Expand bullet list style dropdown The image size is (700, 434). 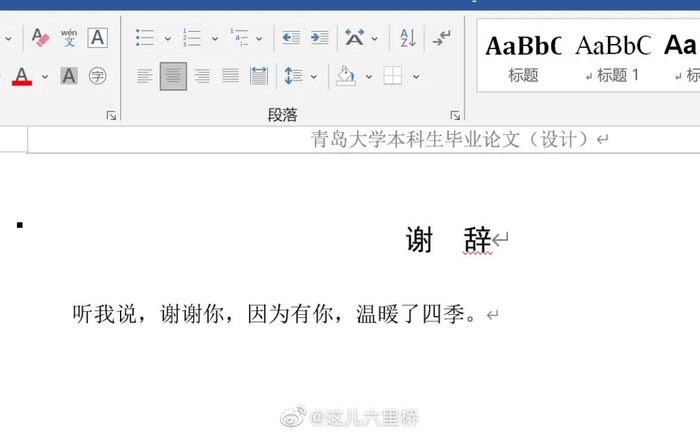point(167,39)
